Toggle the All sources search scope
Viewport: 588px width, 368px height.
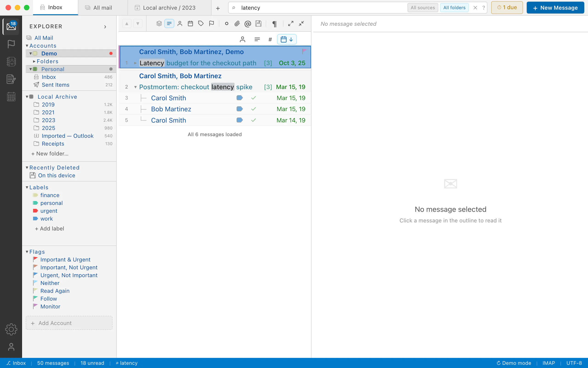tap(423, 8)
